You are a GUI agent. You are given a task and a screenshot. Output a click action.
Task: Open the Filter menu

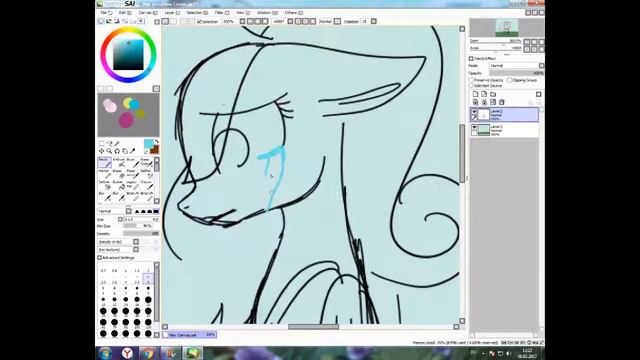click(222, 13)
